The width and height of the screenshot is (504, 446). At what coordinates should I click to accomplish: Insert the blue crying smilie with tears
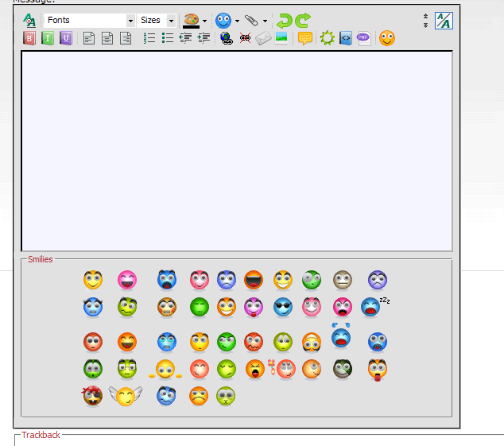341,335
